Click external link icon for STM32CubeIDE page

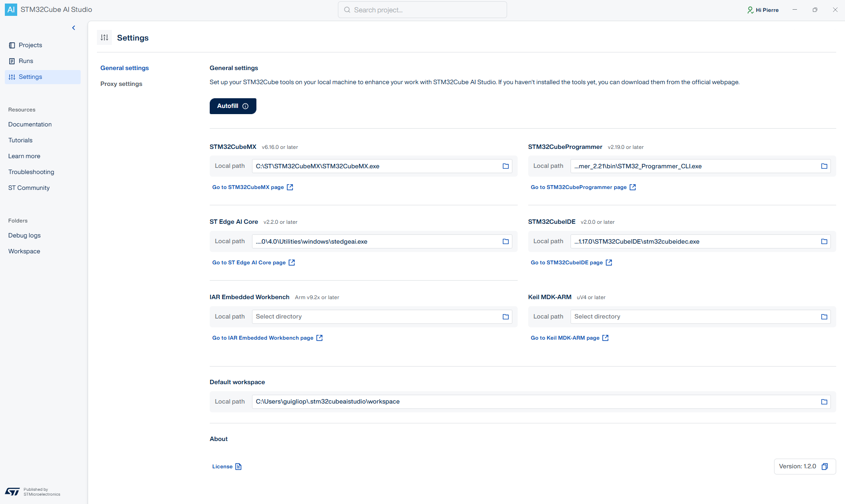coord(609,263)
